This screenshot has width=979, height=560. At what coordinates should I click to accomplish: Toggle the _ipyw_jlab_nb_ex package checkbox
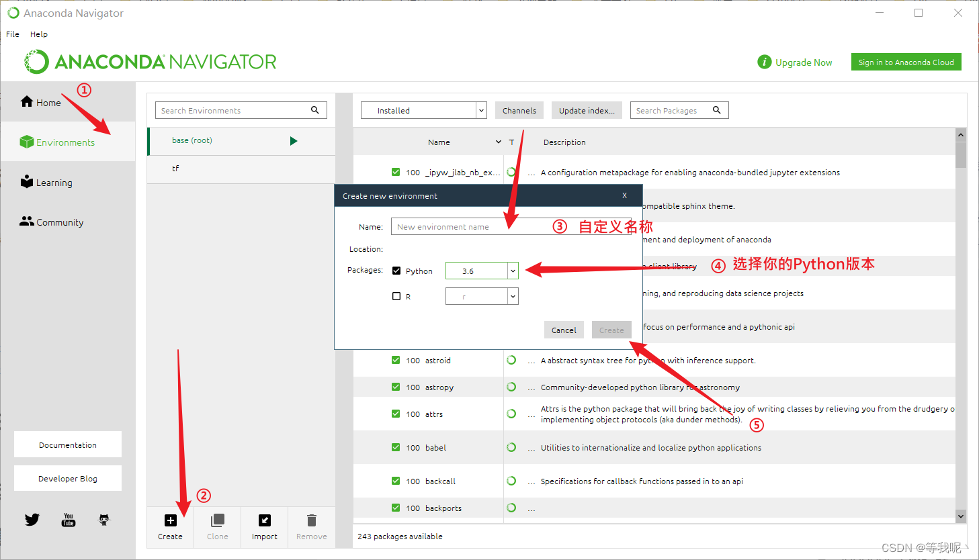point(396,172)
